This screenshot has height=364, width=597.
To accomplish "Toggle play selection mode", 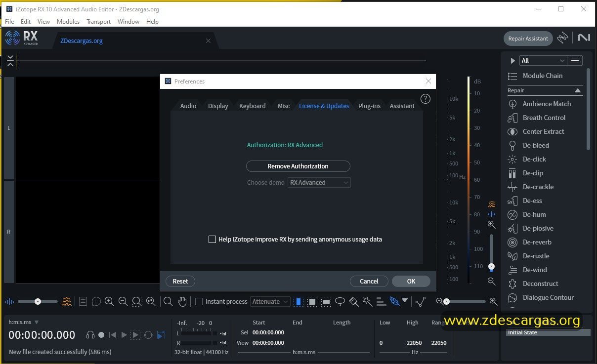I will click(135, 335).
